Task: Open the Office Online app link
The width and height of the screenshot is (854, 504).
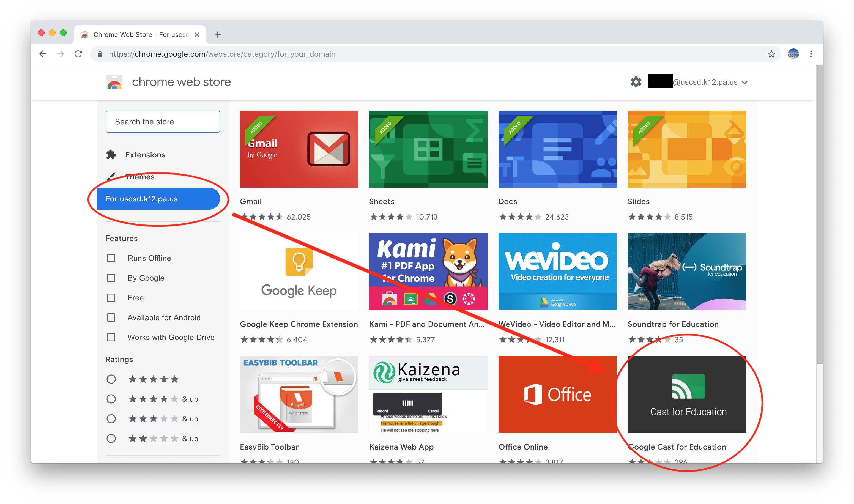Action: coord(523,447)
